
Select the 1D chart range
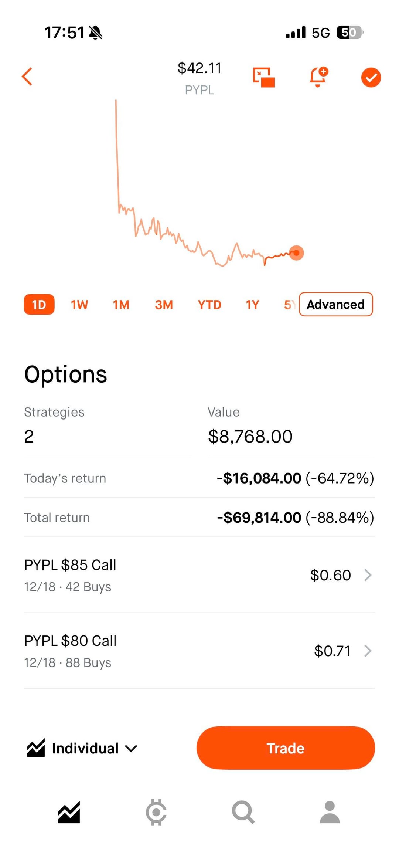(39, 305)
